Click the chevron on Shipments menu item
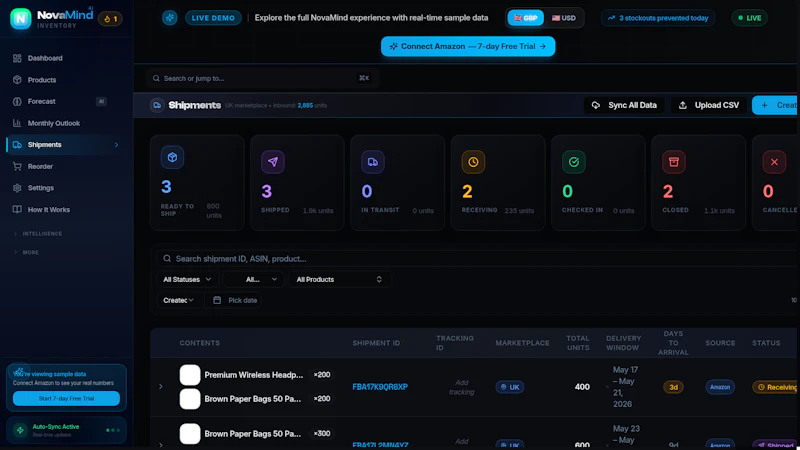 [116, 145]
